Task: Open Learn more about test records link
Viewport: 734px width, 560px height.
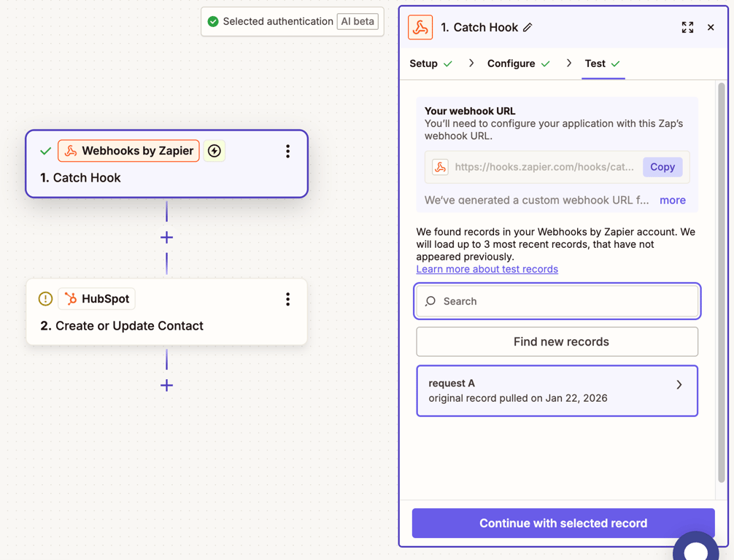Action: point(487,269)
